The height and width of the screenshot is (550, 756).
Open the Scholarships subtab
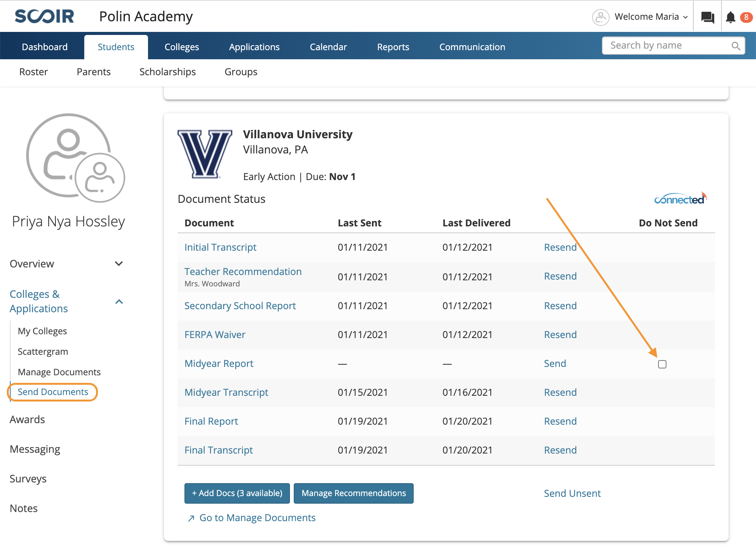(168, 72)
